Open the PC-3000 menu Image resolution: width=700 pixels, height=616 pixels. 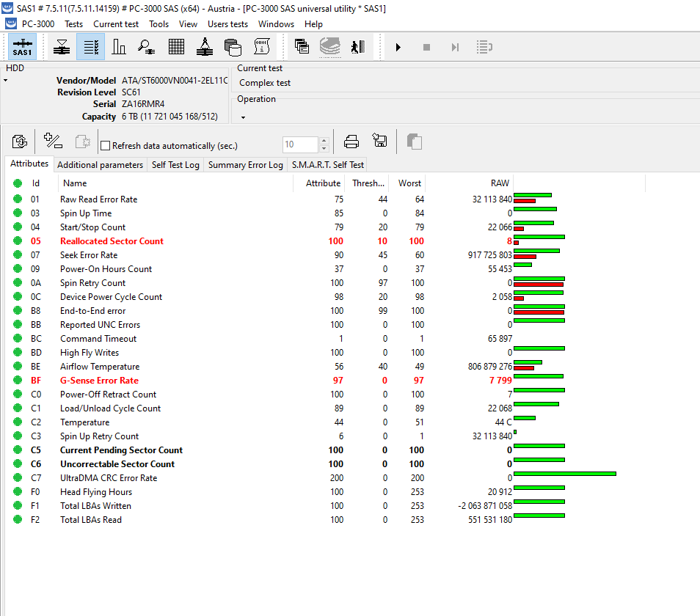[x=38, y=24]
